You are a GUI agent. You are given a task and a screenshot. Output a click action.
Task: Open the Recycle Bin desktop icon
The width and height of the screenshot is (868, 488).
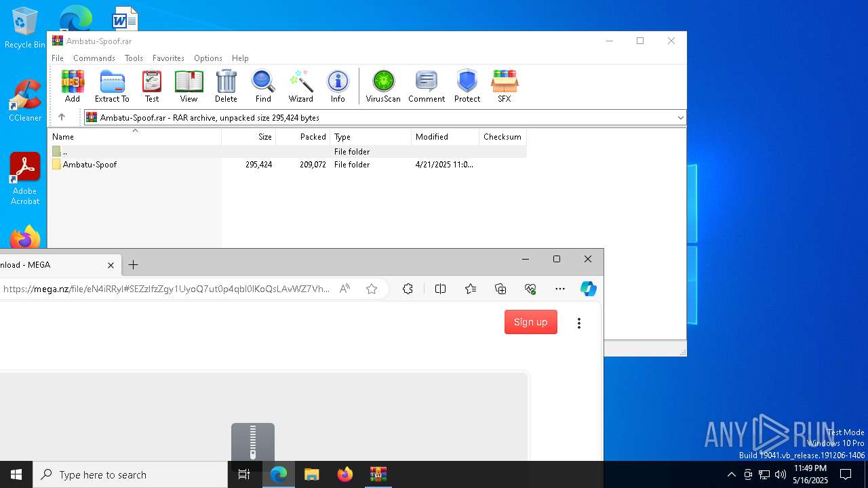click(24, 28)
